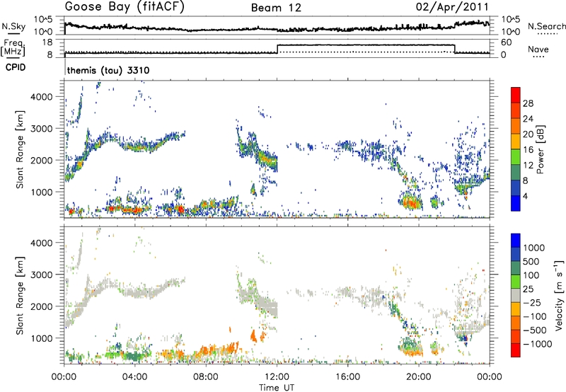Image resolution: width=566 pixels, height=392 pixels.
Task: Click the 'Slant Range [km]' label of velocity panel
Action: (x=20, y=296)
